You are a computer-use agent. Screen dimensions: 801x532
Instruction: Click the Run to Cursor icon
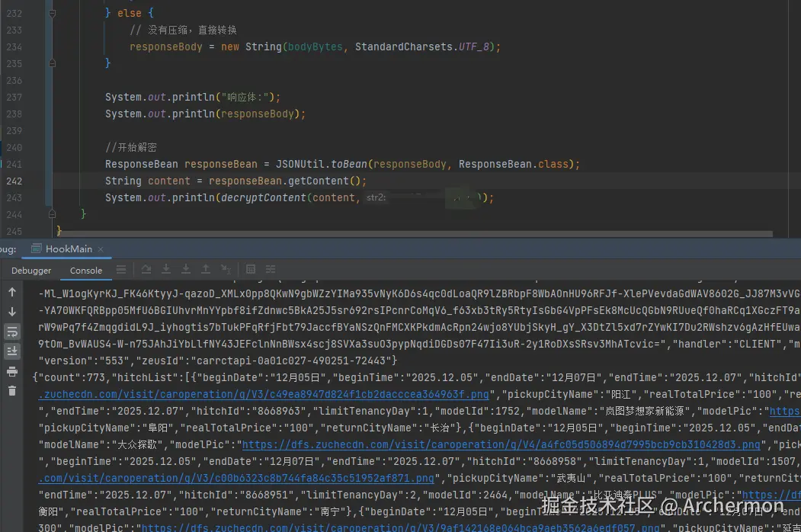[226, 269]
